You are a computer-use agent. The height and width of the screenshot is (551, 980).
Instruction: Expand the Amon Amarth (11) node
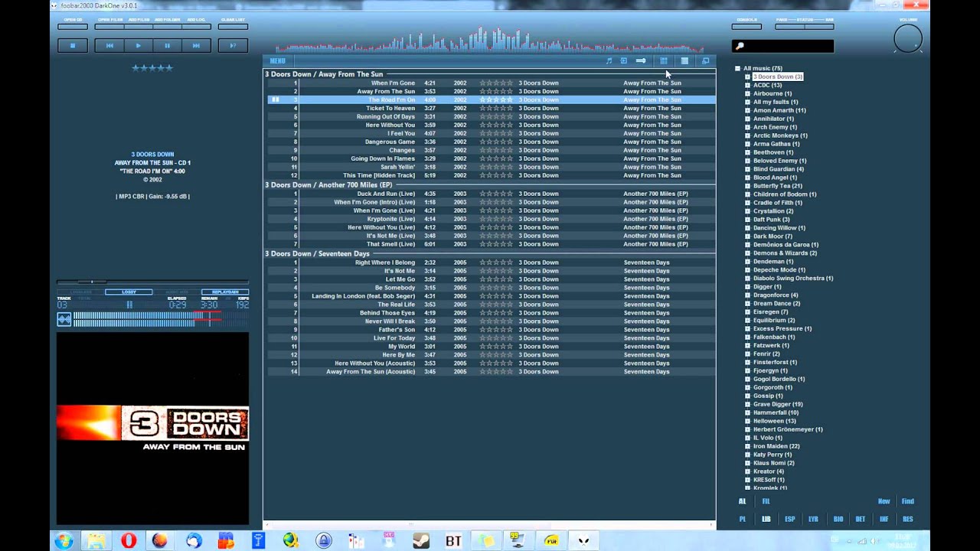click(747, 110)
